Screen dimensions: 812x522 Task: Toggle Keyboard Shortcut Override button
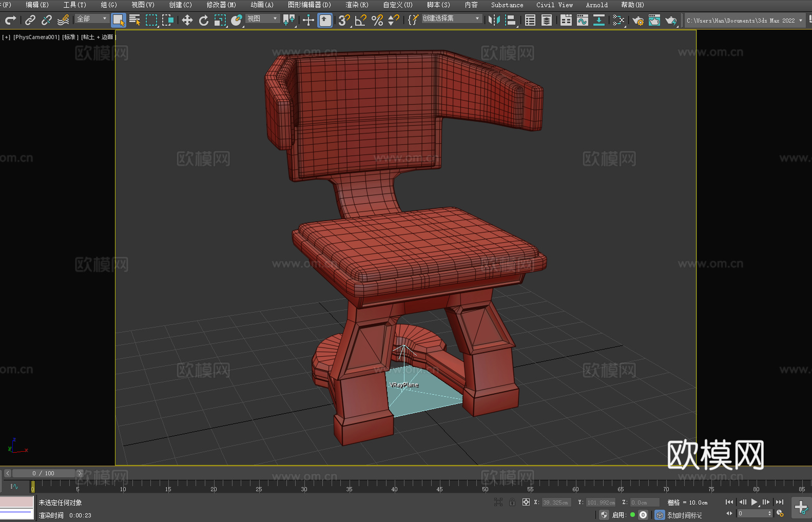tap(325, 20)
